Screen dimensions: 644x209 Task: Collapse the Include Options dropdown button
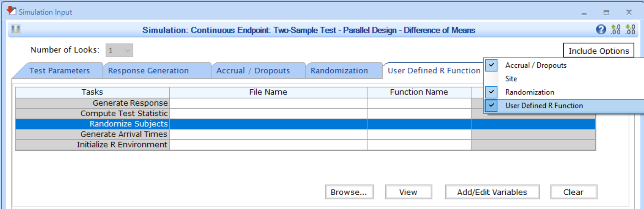click(598, 51)
